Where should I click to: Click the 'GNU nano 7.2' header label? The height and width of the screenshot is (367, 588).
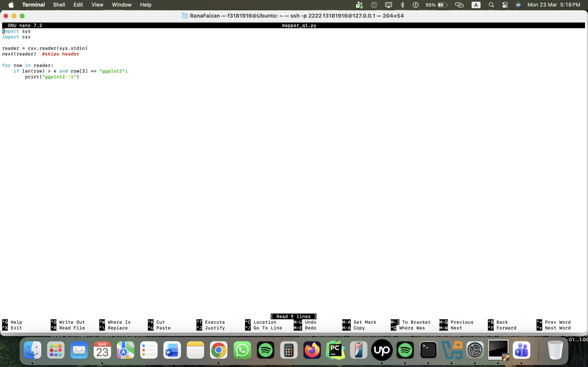pos(25,25)
